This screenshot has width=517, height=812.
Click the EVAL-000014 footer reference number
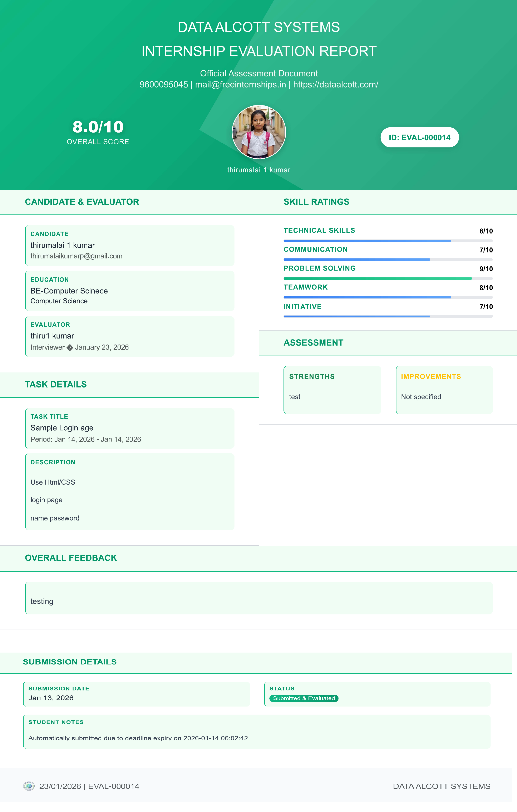pyautogui.click(x=114, y=786)
